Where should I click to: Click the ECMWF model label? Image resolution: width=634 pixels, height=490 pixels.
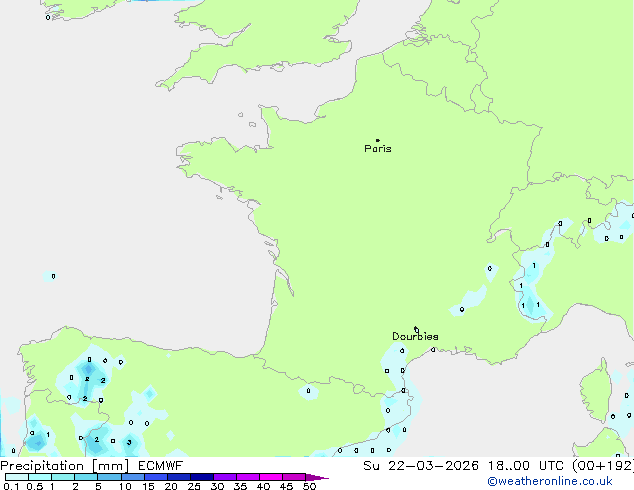coord(161,466)
